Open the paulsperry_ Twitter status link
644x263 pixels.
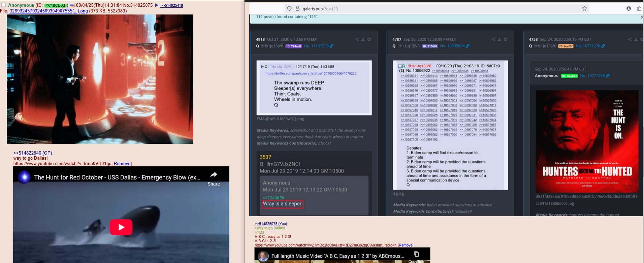click(311, 73)
